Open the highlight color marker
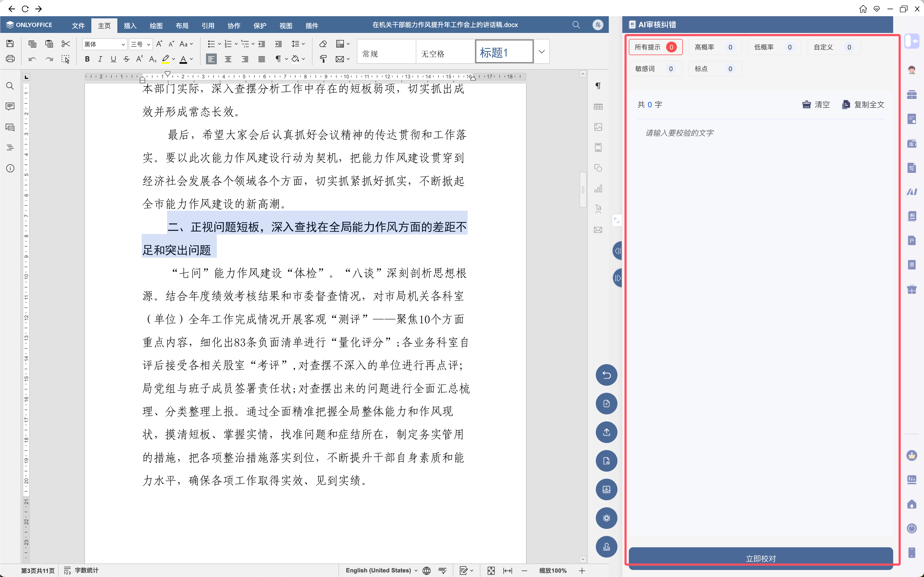Screen dimensions: 924x577 pyautogui.click(x=165, y=59)
